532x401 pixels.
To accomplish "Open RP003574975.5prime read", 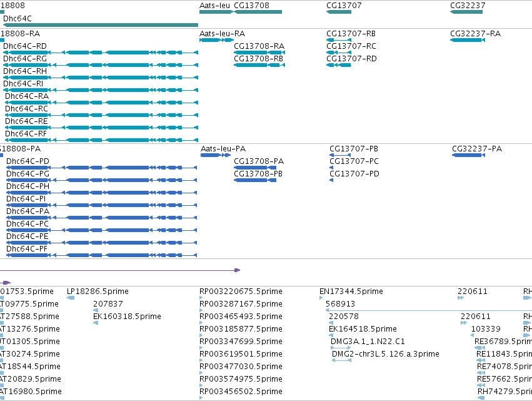I will pos(201,385).
